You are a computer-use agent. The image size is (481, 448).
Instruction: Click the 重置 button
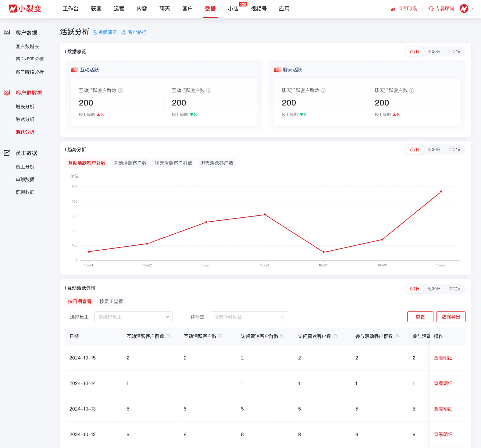(x=420, y=317)
